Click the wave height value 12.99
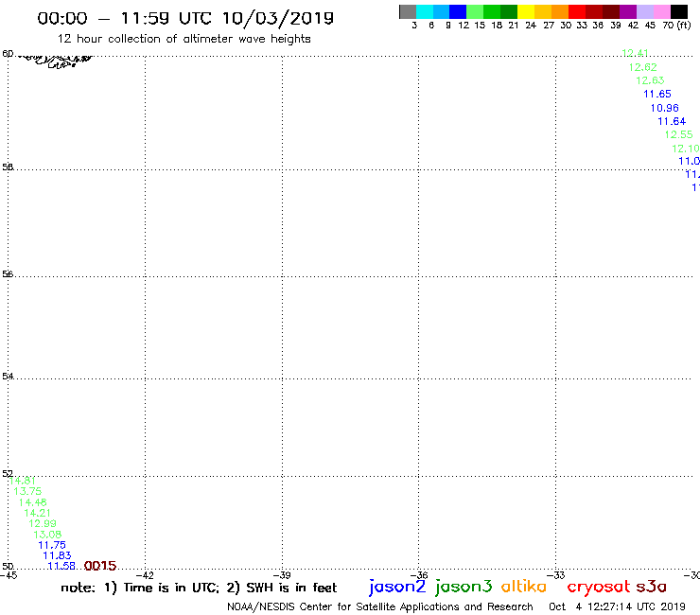This screenshot has height=615, width=700. coord(43,523)
